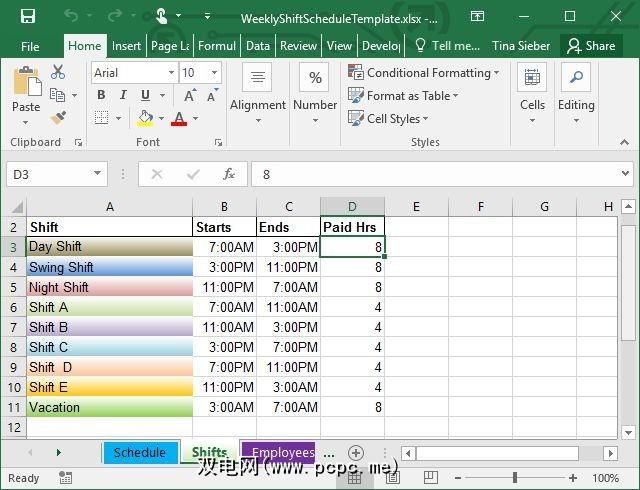Click the Touch/Mouse mode icon
This screenshot has width=640, height=490.
click(162, 16)
